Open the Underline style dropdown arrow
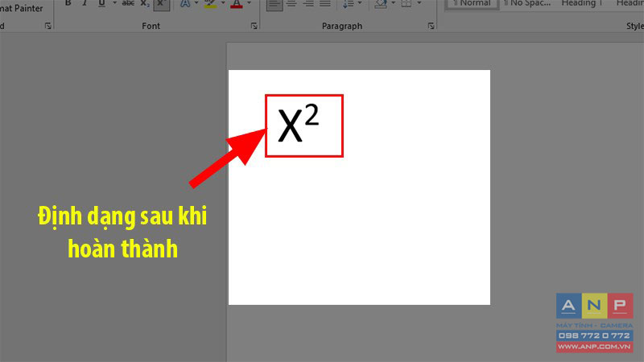This screenshot has height=362, width=644. coord(114,3)
